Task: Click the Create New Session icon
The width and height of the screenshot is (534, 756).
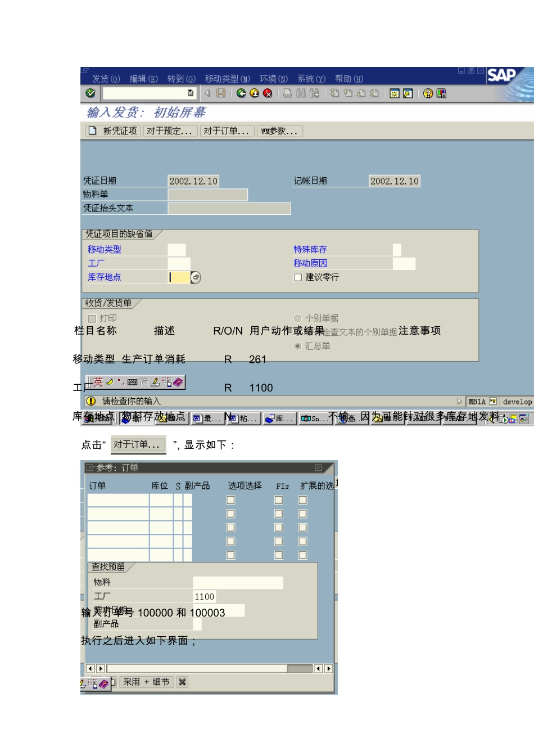Action: point(395,93)
